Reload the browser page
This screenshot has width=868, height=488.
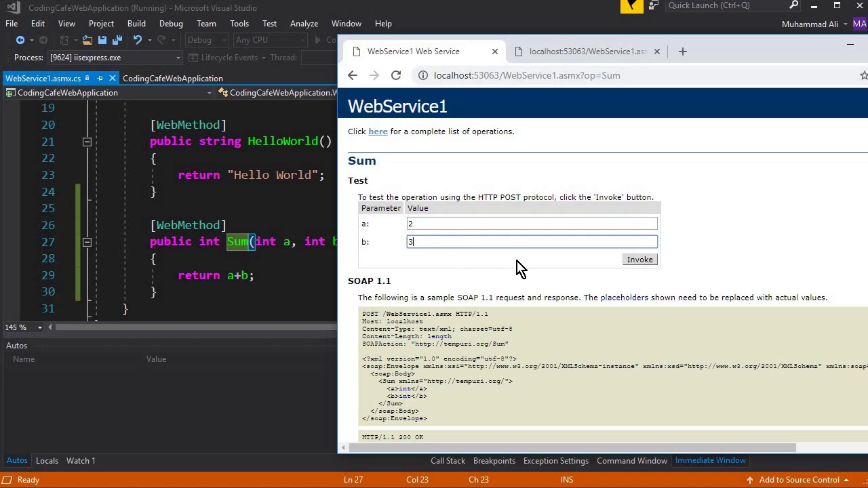pos(396,75)
